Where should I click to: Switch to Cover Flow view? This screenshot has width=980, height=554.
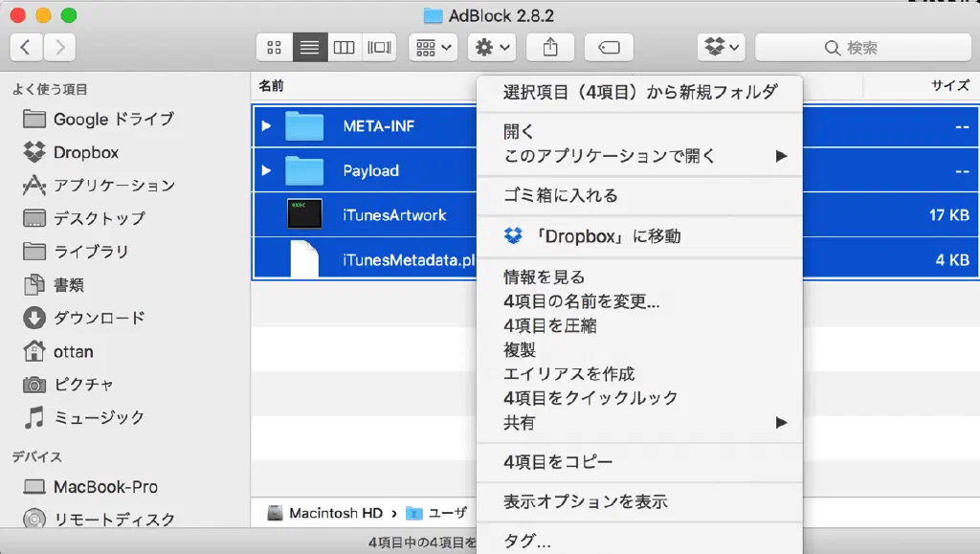click(x=379, y=47)
